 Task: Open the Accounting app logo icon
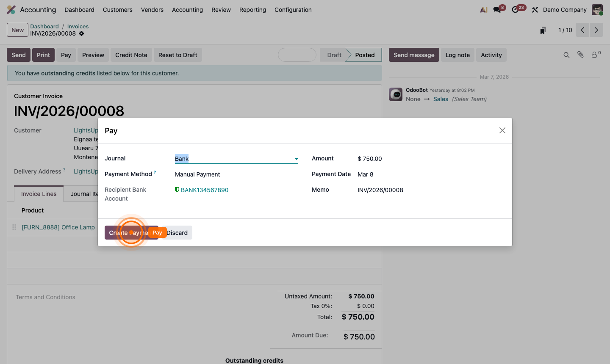tap(11, 9)
